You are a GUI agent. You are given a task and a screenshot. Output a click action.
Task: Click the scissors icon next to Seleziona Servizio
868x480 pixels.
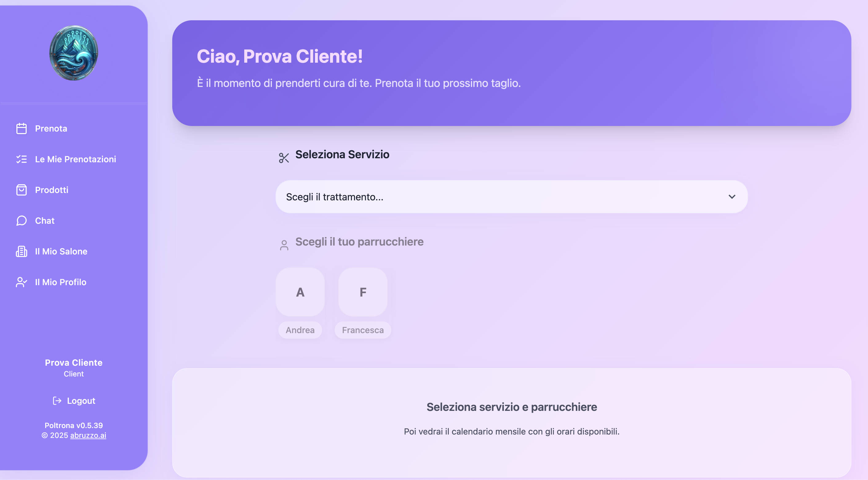(x=284, y=157)
